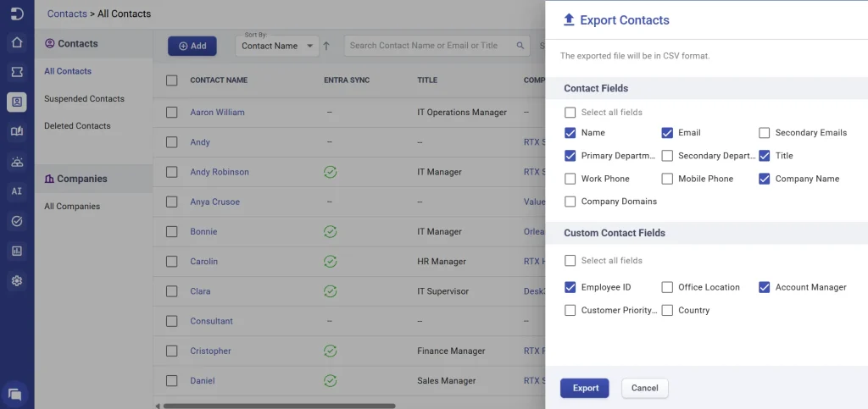This screenshot has height=409, width=868.
Task: Click the Finance Manager title cell
Action: (x=451, y=351)
